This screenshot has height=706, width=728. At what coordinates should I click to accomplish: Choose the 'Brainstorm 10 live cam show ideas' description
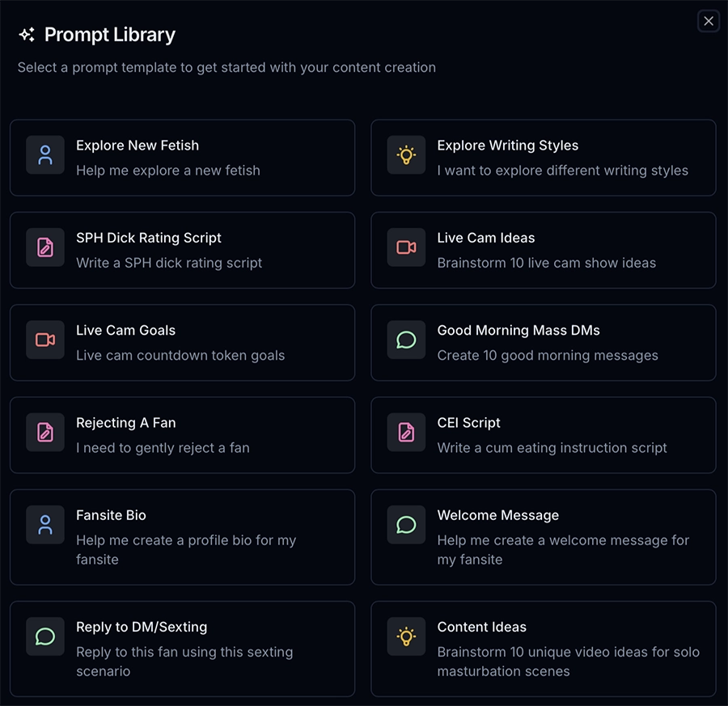pos(546,263)
